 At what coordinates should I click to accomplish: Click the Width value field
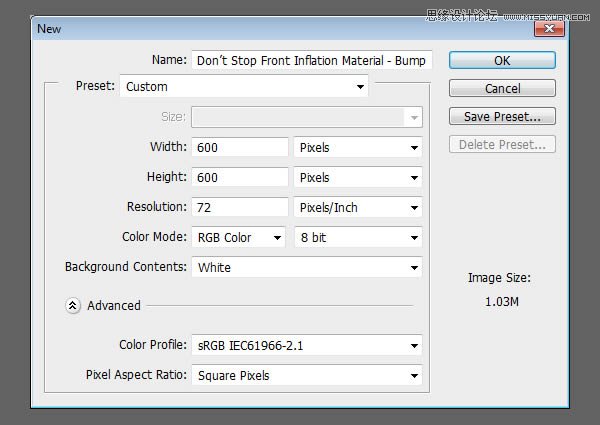pos(240,148)
